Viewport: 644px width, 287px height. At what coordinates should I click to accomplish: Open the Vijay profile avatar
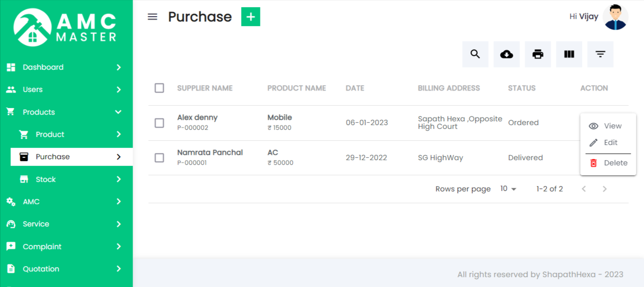pyautogui.click(x=616, y=16)
